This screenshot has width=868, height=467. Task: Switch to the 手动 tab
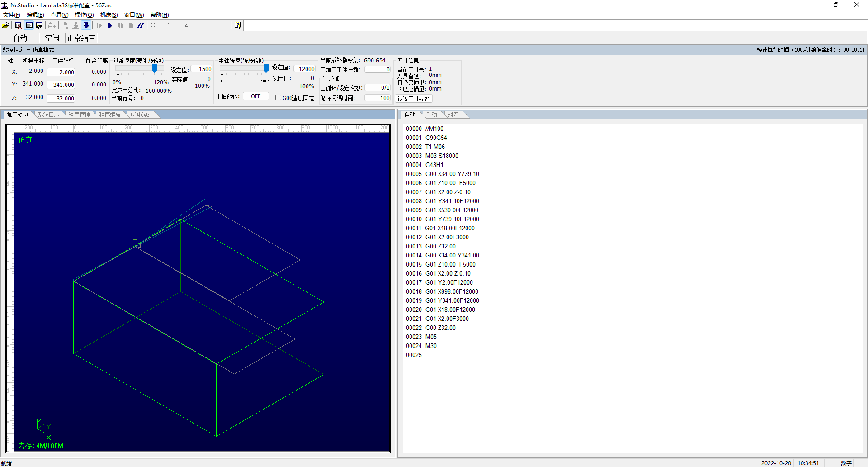(431, 114)
